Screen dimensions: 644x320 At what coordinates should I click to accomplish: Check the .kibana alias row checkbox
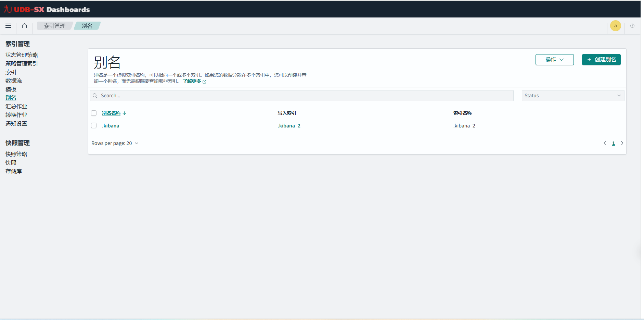94,126
